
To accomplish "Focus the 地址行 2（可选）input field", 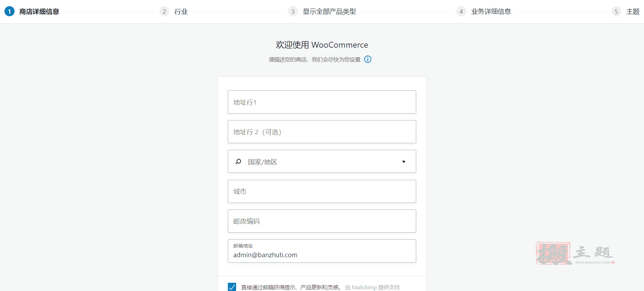I will (x=322, y=132).
